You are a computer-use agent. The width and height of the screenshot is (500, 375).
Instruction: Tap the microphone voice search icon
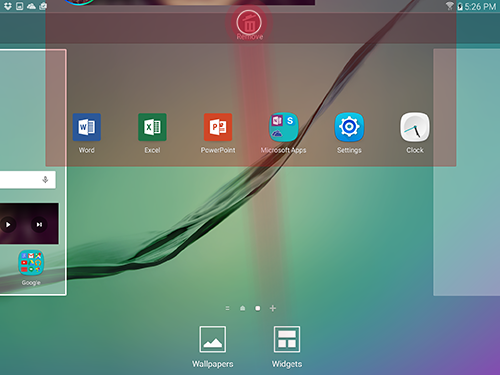coord(45,180)
